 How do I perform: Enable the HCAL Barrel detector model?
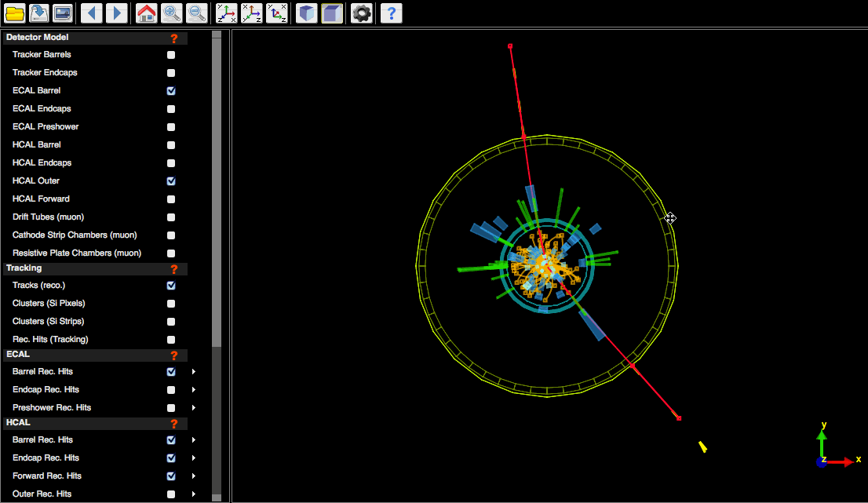click(x=171, y=144)
